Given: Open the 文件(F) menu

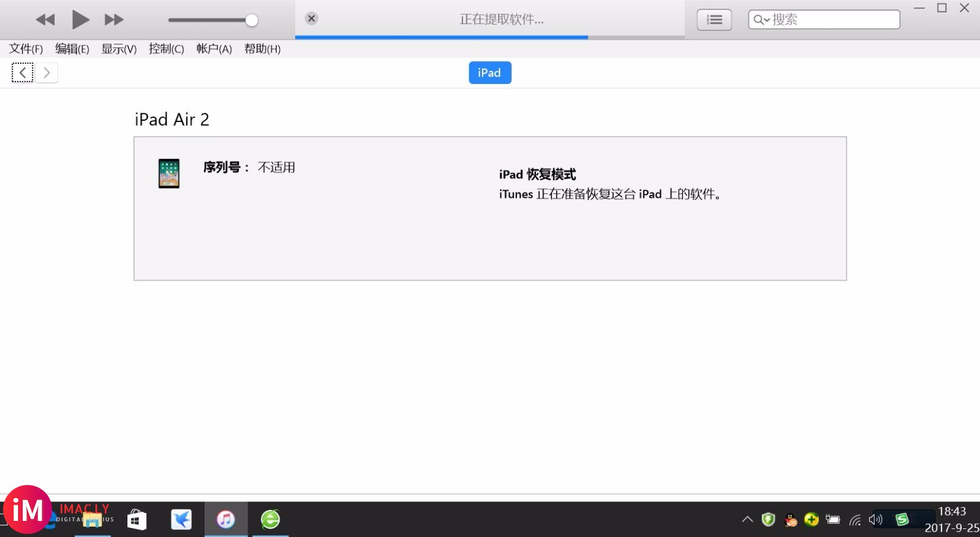Looking at the screenshot, I should (x=26, y=49).
